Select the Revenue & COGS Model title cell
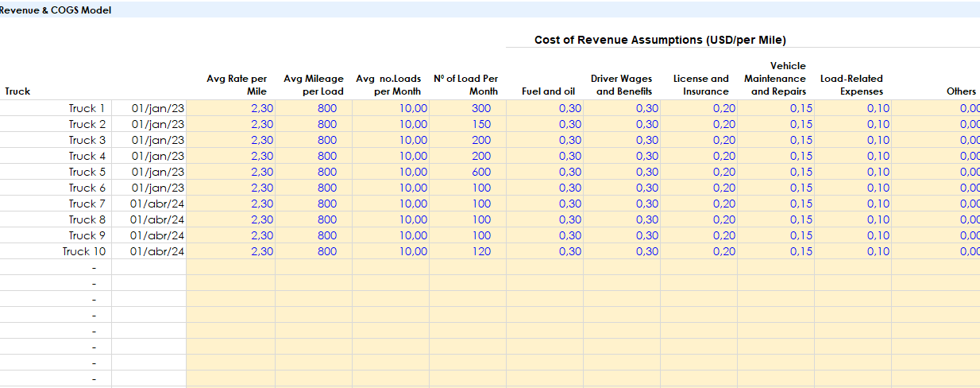Image resolution: width=980 pixels, height=388 pixels. [56, 10]
